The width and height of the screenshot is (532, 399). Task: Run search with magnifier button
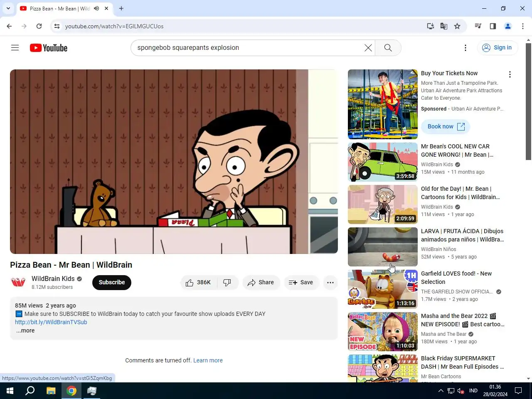pyautogui.click(x=388, y=48)
